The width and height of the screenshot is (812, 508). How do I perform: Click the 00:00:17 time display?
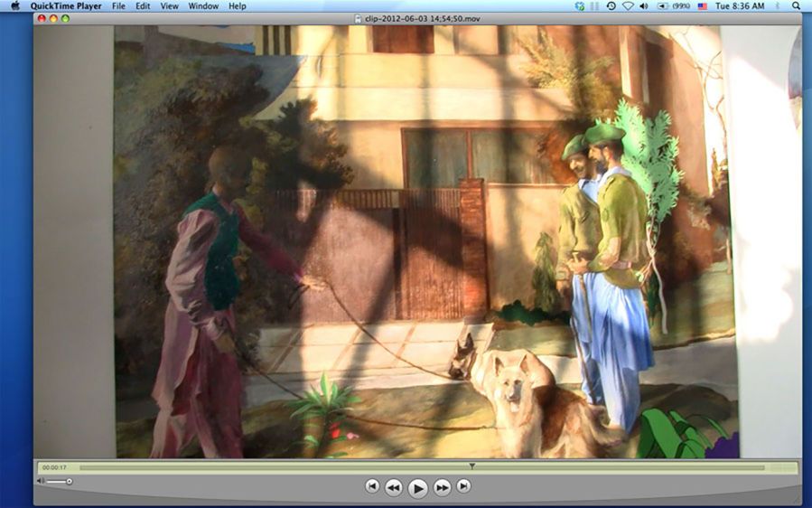(55, 467)
